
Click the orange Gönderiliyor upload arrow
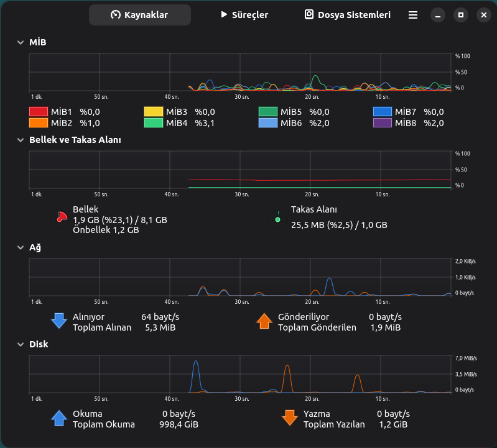(264, 321)
